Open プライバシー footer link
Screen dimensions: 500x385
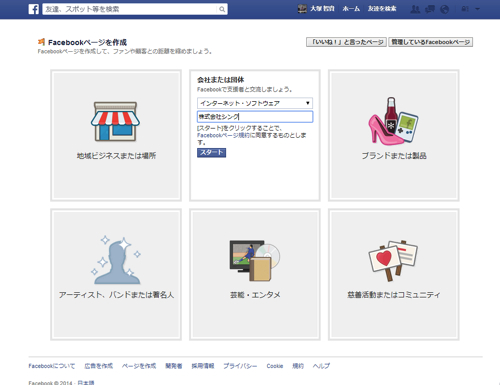point(240,366)
